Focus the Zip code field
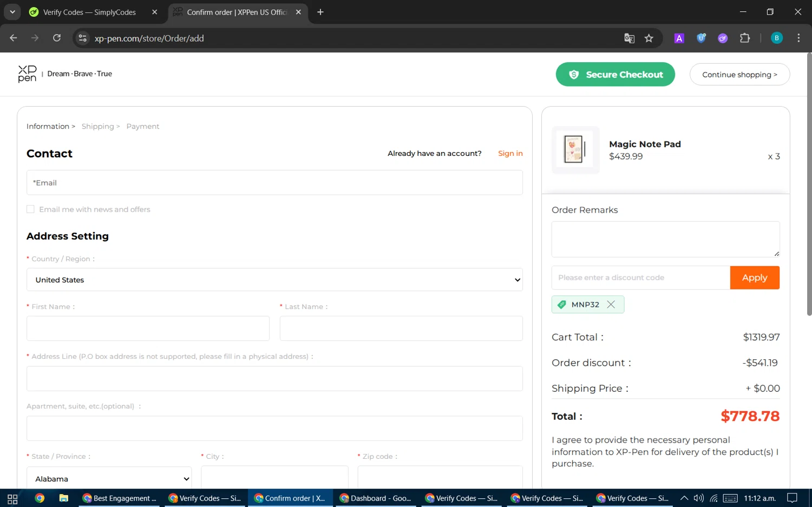This screenshot has width=812, height=507. click(x=440, y=477)
